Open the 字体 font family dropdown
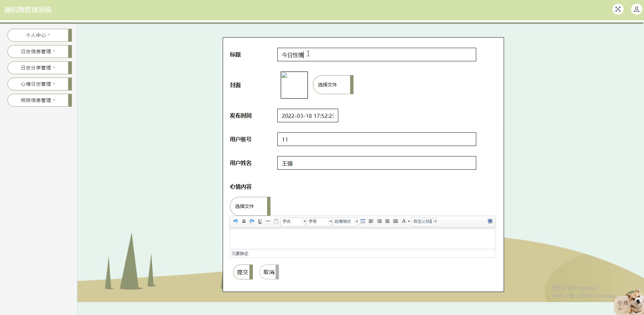Image resolution: width=644 pixels, height=315 pixels. (293, 222)
